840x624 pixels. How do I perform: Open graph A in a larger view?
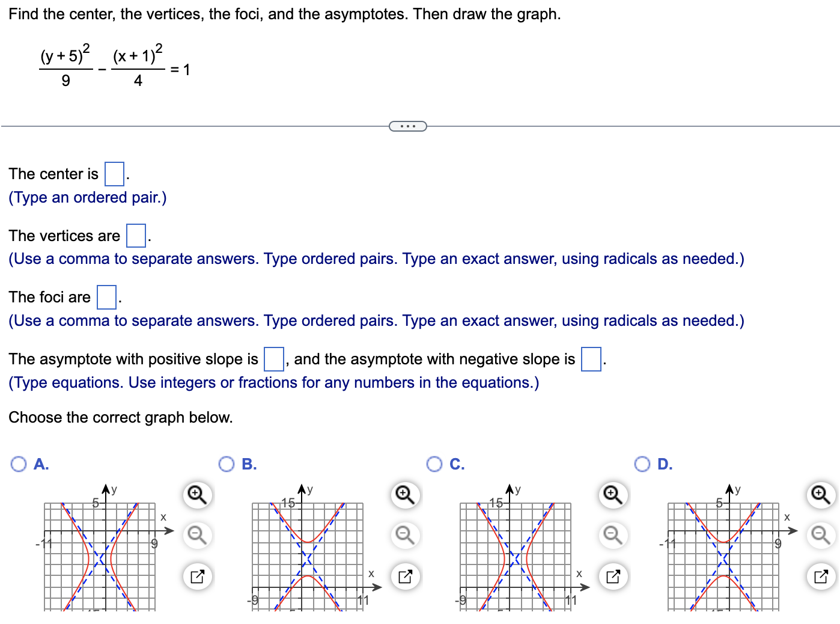point(196,576)
